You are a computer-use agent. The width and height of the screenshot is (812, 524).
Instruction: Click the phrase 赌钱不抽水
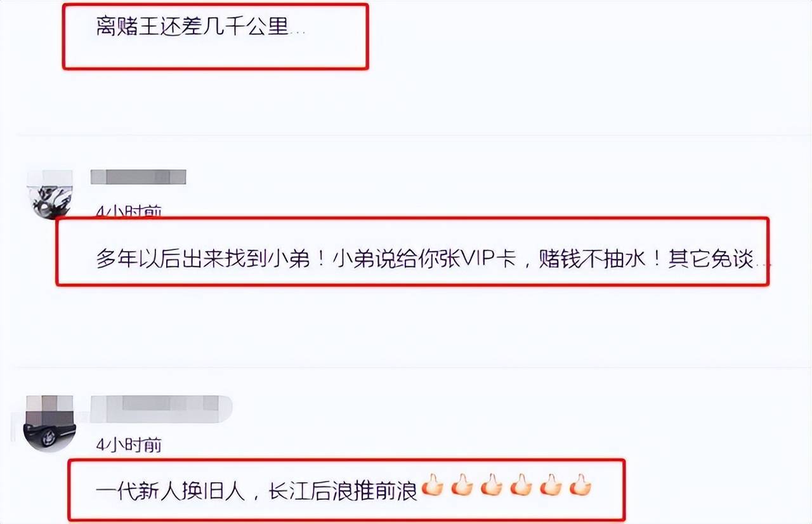592,260
